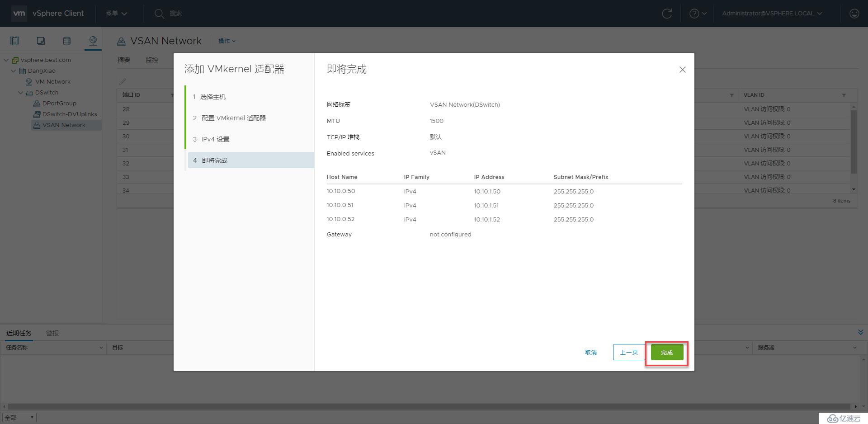Viewport: 868px width, 424px height.
Task: Open the 任务名称 column dropdown arrow
Action: click(101, 348)
